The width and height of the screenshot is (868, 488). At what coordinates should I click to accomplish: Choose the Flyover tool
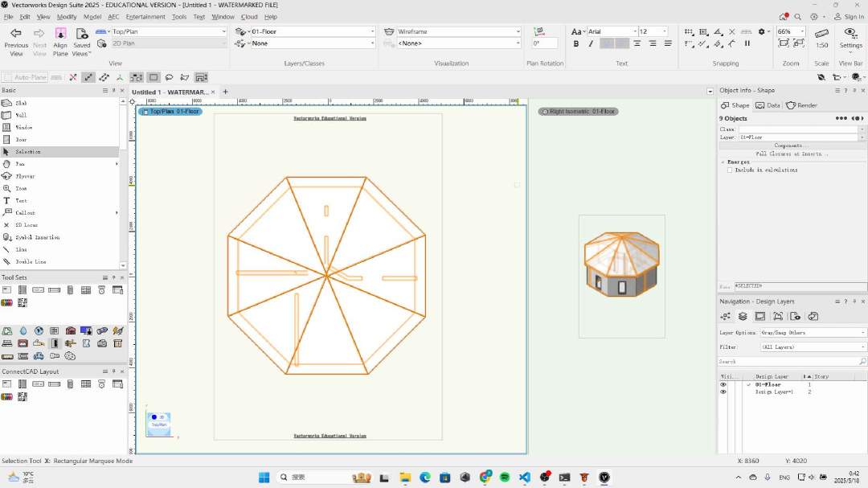point(24,176)
